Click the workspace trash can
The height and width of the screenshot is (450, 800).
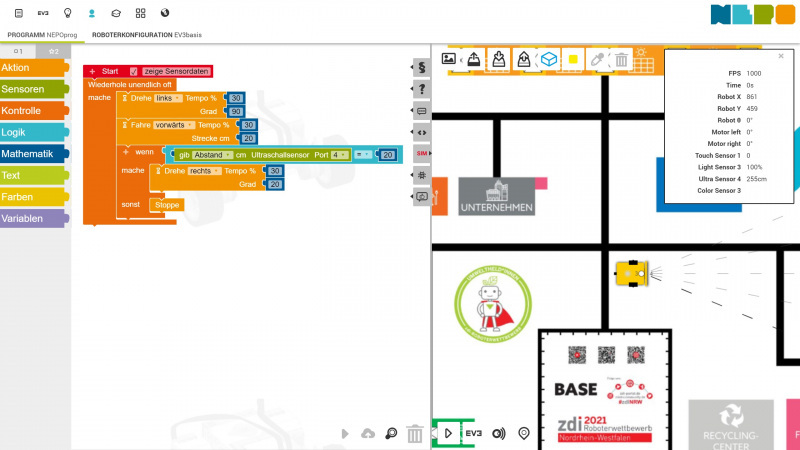click(x=415, y=434)
